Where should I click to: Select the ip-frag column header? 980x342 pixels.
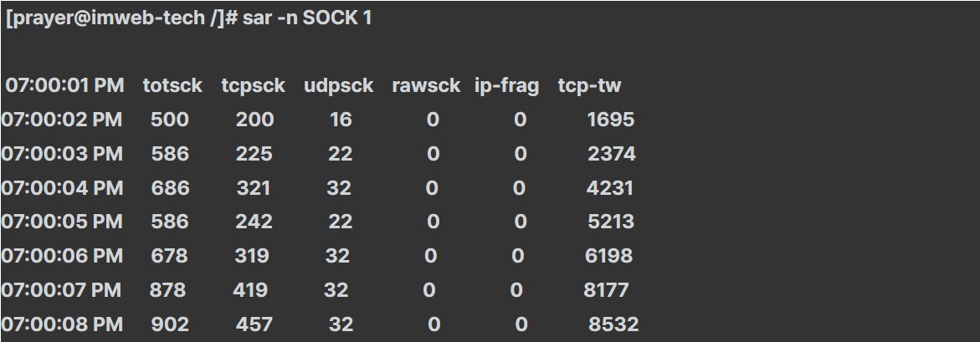(x=507, y=86)
